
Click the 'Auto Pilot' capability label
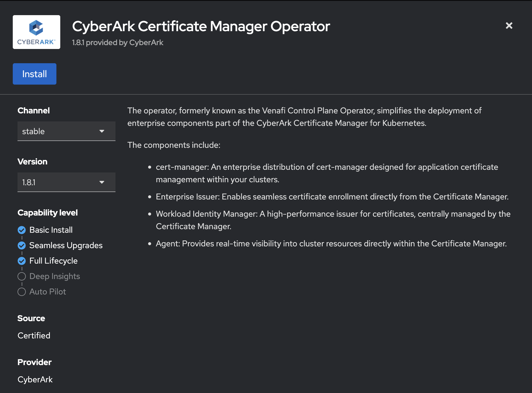coord(47,292)
